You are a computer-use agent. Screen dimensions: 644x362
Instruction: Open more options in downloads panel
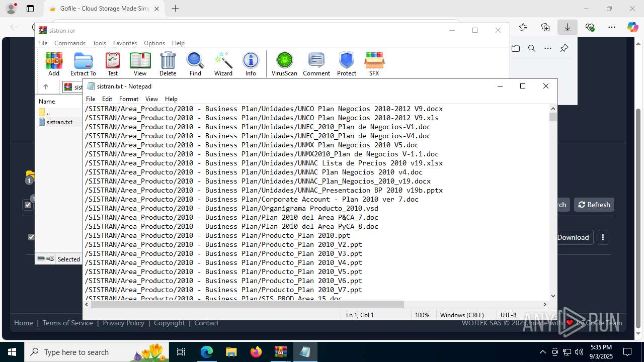coord(548,48)
